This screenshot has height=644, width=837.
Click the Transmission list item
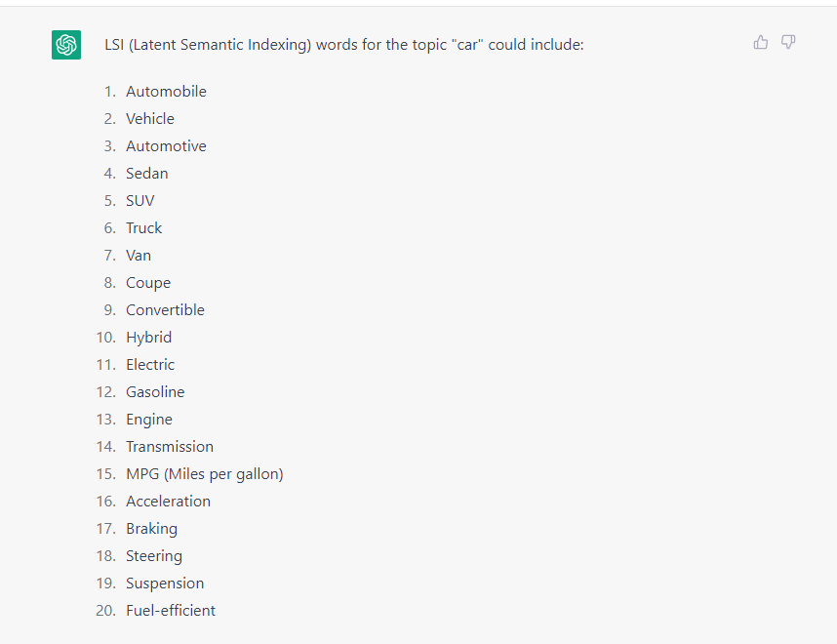(x=170, y=447)
